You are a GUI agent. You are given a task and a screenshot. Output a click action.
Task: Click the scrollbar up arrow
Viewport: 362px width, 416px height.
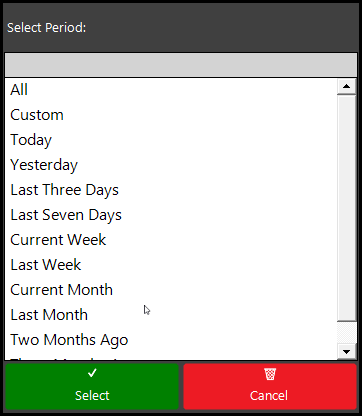(346, 87)
